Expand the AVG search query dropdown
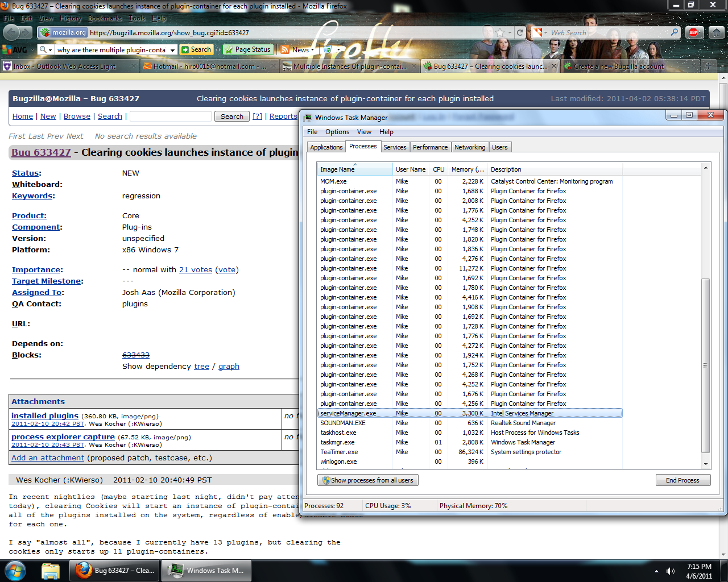728x582 pixels. pyautogui.click(x=173, y=50)
